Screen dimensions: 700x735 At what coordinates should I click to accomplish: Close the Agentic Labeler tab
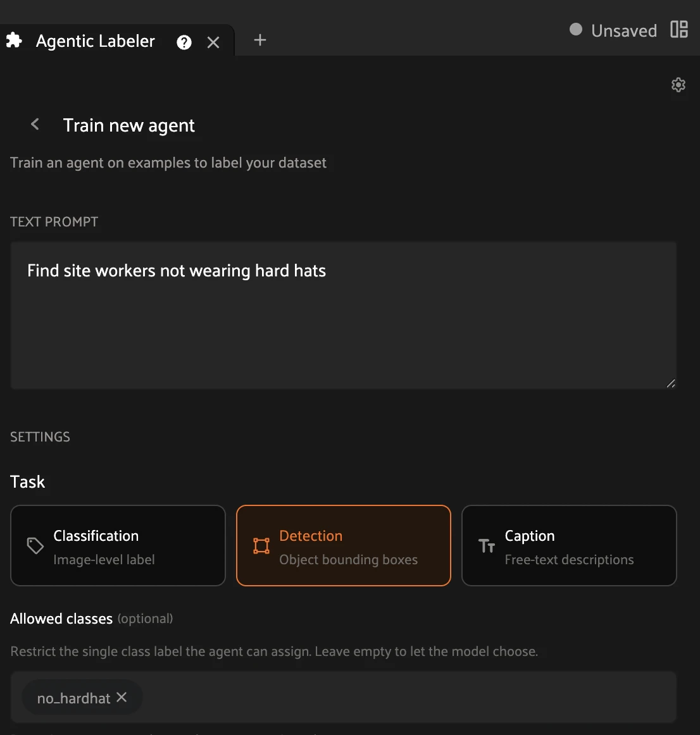(x=213, y=42)
